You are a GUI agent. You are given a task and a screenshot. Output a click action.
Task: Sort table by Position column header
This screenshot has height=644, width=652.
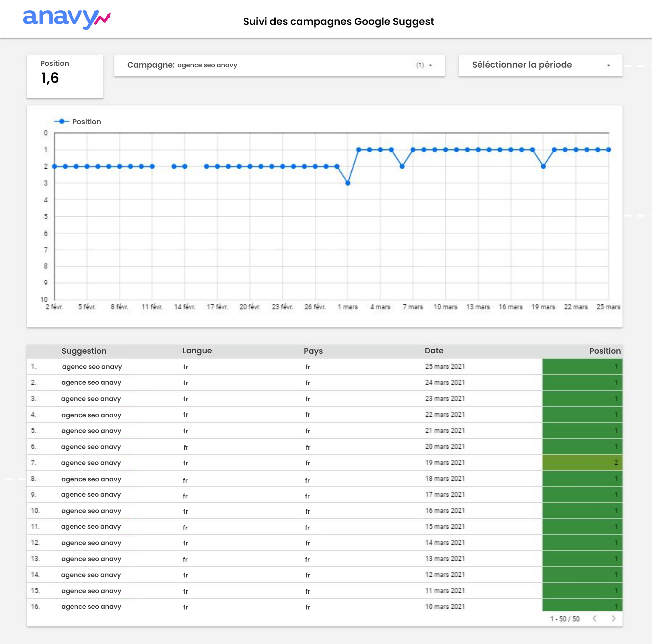tap(605, 351)
